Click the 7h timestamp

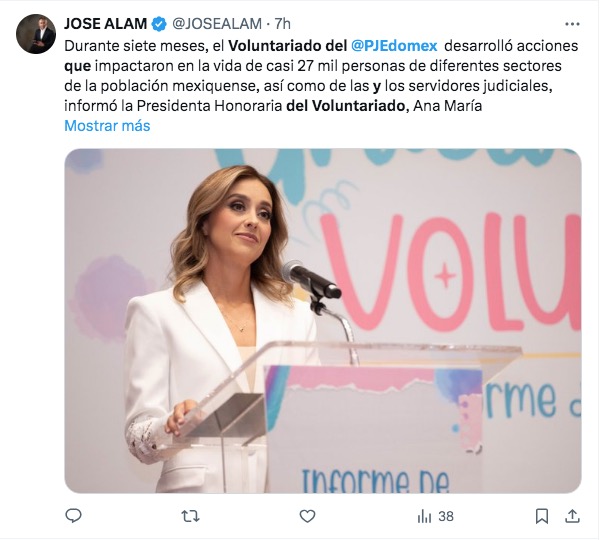[x=282, y=24]
